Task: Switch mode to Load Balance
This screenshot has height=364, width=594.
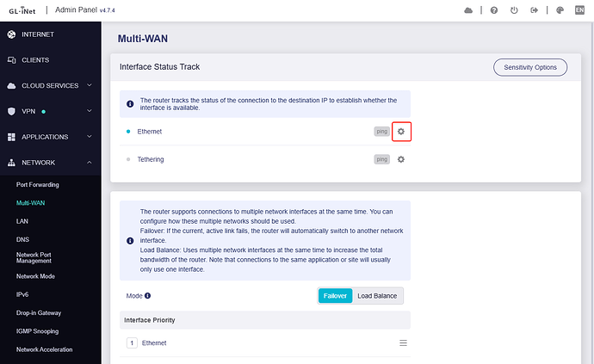Action: [x=377, y=296]
